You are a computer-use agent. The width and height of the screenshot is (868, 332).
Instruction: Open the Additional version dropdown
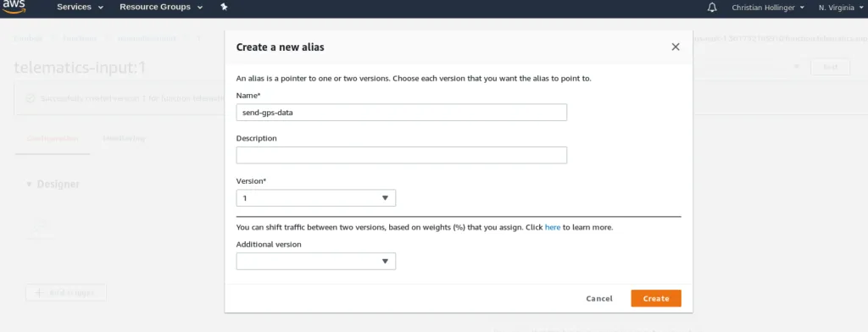pyautogui.click(x=316, y=261)
